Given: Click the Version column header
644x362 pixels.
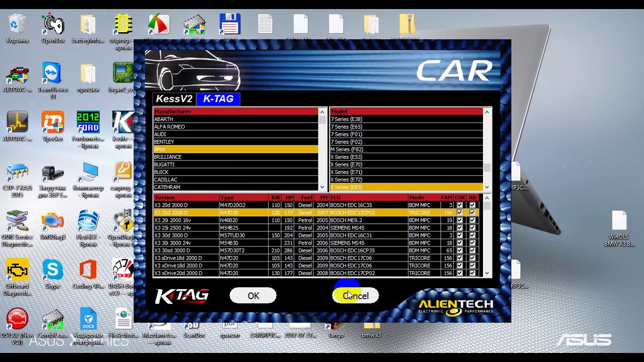Looking at the screenshot, I should pos(186,198).
